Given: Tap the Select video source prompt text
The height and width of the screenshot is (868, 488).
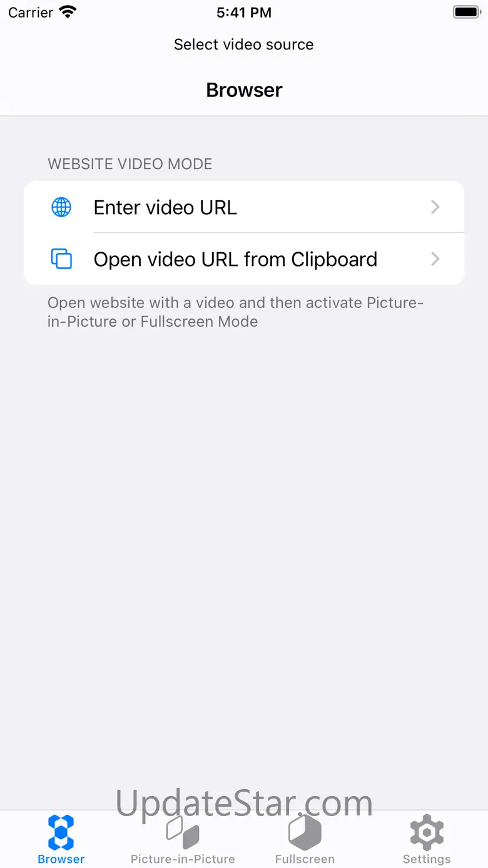Looking at the screenshot, I should click(x=244, y=44).
